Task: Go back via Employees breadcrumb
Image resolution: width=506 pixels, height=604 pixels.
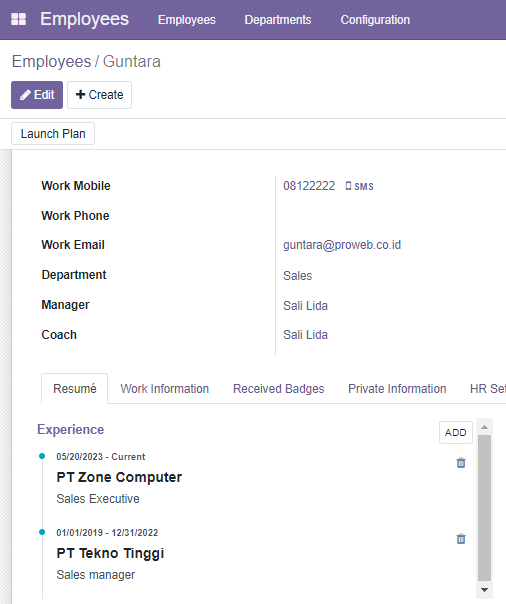Action: click(52, 62)
